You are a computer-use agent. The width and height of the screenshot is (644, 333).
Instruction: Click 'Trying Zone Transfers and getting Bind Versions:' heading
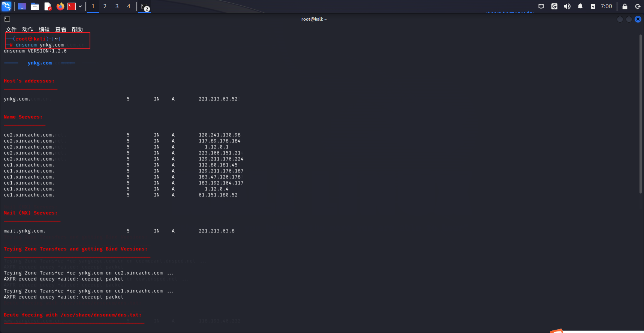click(x=75, y=249)
